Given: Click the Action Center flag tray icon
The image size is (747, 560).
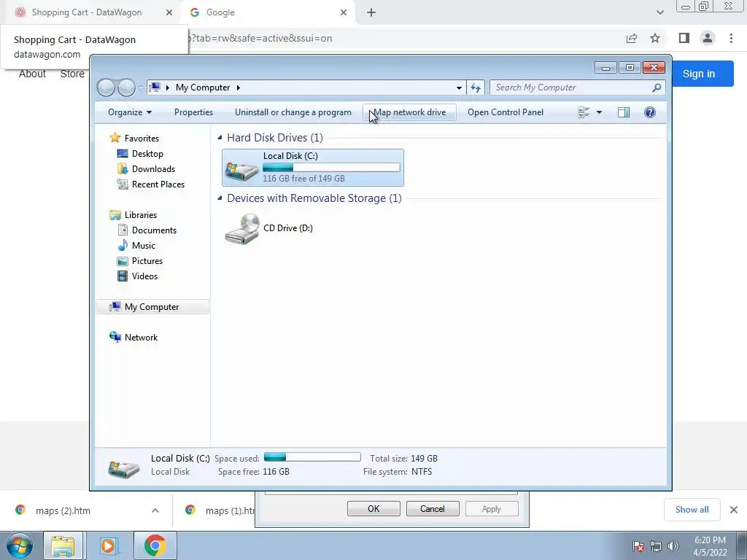Looking at the screenshot, I should pos(638,546).
